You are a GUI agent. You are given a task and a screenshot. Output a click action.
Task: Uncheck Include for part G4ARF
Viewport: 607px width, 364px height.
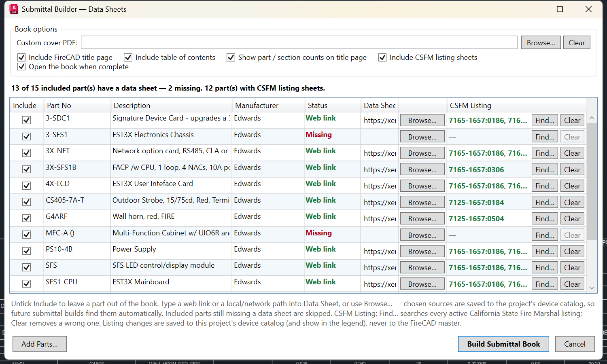[x=26, y=218]
